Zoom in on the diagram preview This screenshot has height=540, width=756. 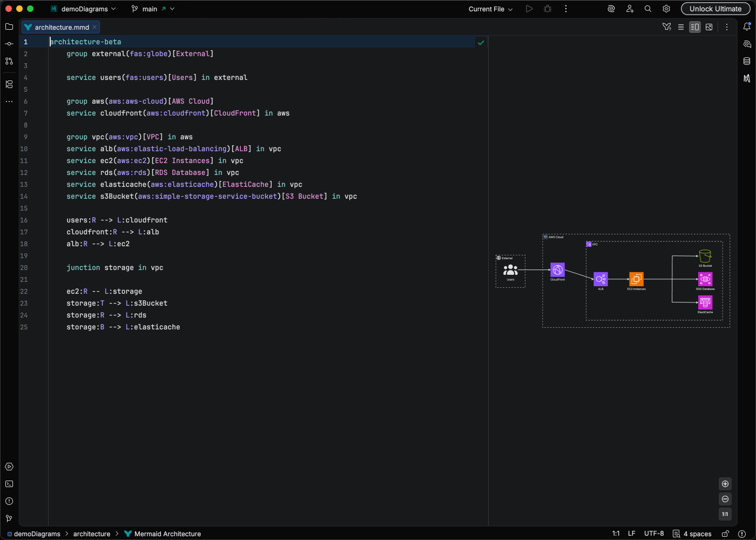725,484
